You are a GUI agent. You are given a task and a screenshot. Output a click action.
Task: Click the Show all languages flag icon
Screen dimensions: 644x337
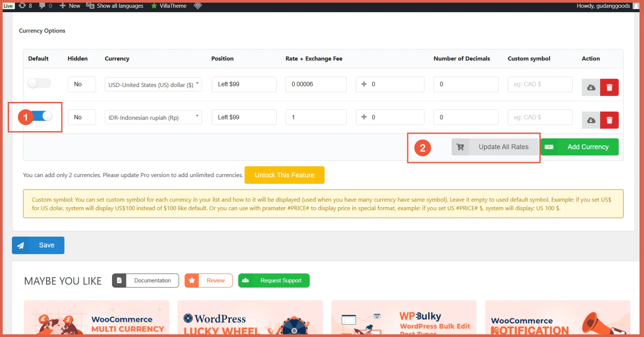click(89, 6)
